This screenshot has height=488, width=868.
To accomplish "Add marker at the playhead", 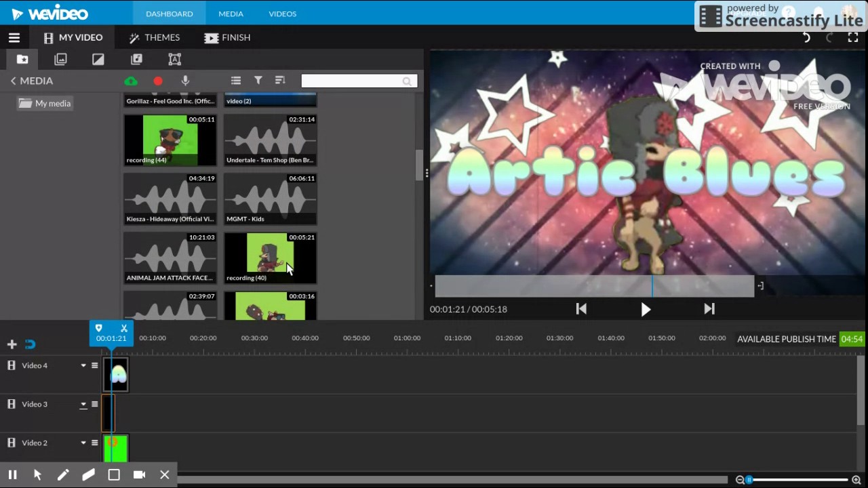I will tap(98, 328).
